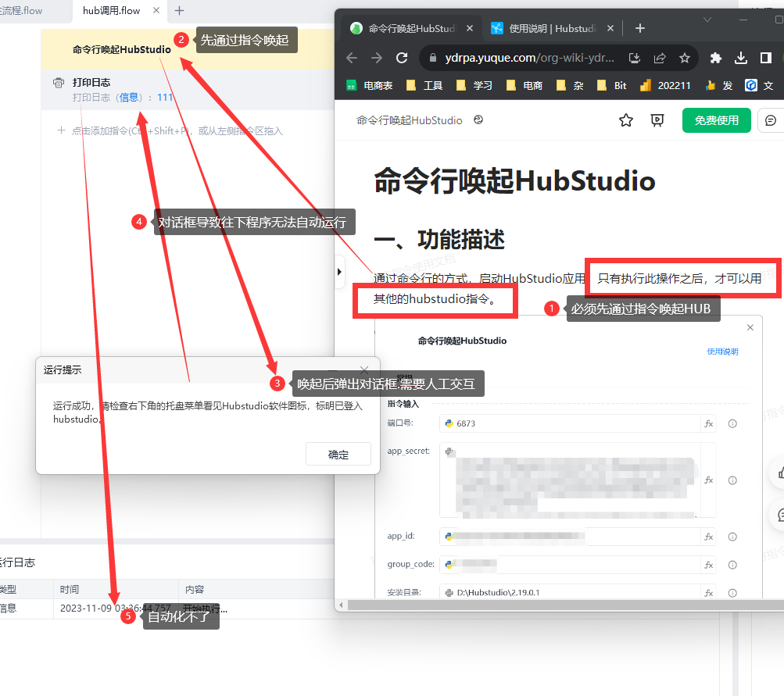Open the browser extensions puzzle icon
The height and width of the screenshot is (696, 784).
(x=715, y=58)
